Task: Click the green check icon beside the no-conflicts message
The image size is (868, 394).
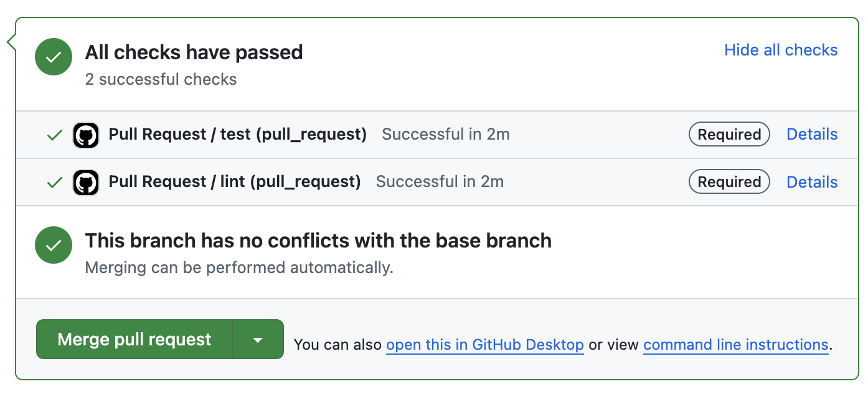Action: coord(54,245)
